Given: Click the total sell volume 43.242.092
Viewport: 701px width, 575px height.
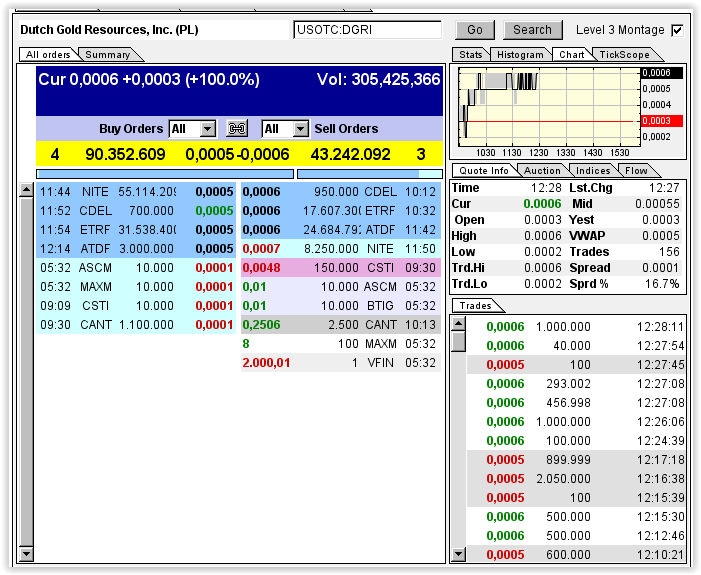Looking at the screenshot, I should click(x=350, y=155).
